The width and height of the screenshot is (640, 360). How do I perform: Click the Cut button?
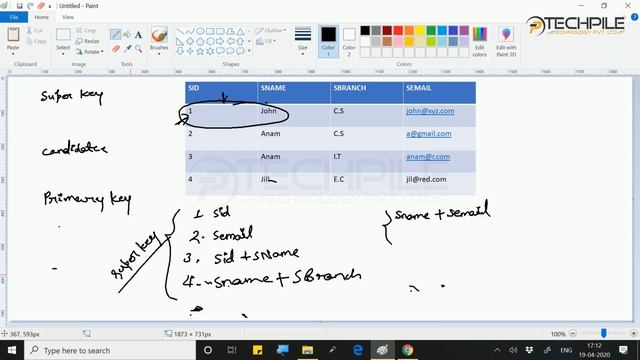35,31
